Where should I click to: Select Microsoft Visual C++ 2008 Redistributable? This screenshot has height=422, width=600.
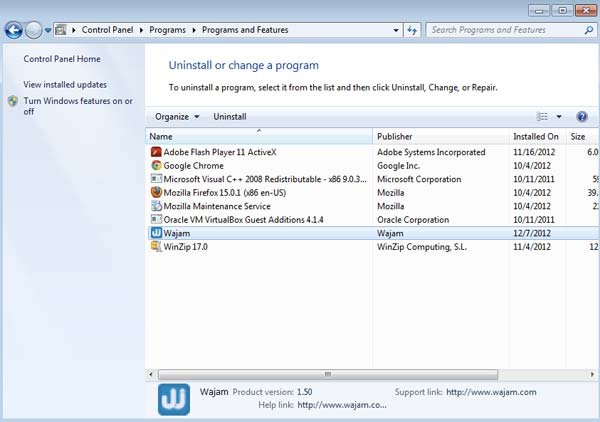pyautogui.click(x=265, y=179)
